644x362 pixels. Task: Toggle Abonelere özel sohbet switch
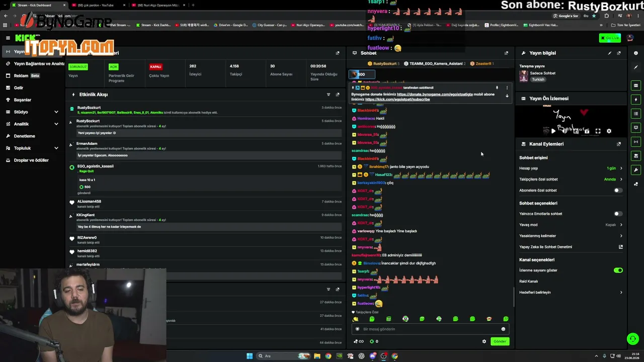[x=618, y=191]
